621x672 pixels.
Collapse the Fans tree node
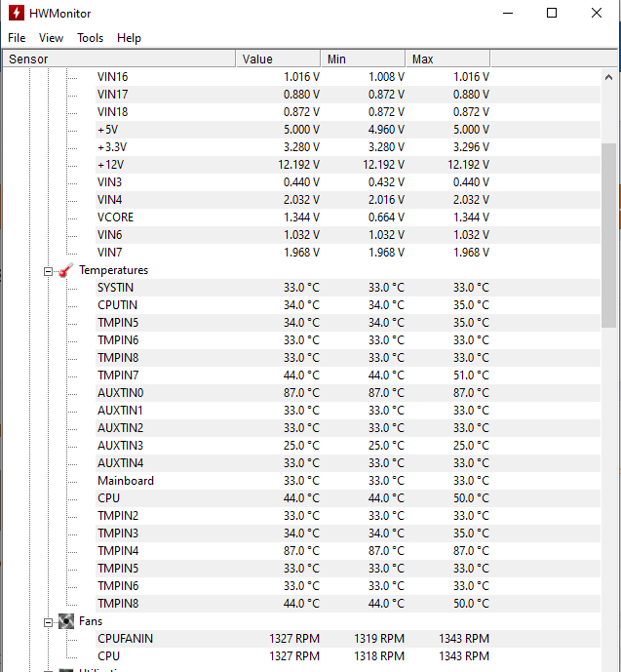pos(49,622)
